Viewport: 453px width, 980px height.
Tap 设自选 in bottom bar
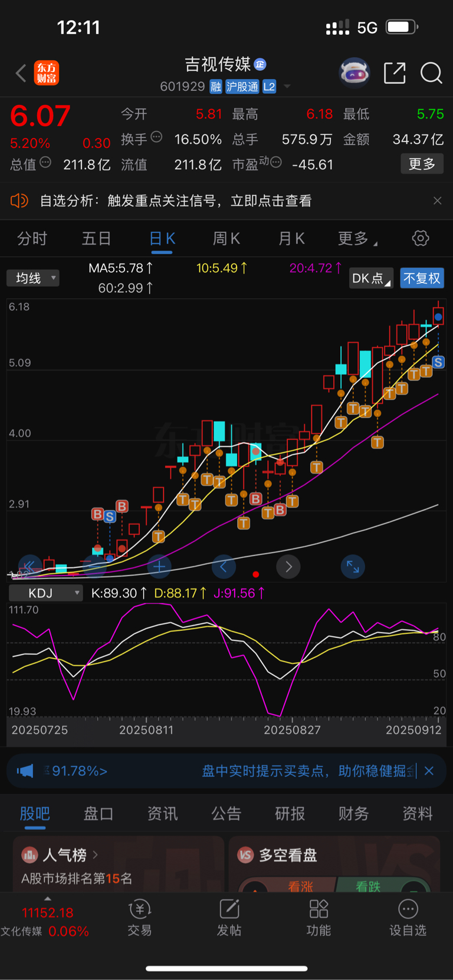pos(408,917)
